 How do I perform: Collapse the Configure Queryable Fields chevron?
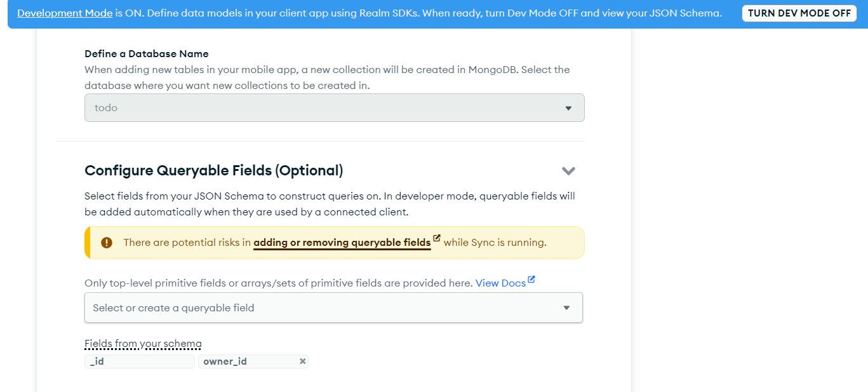point(568,170)
